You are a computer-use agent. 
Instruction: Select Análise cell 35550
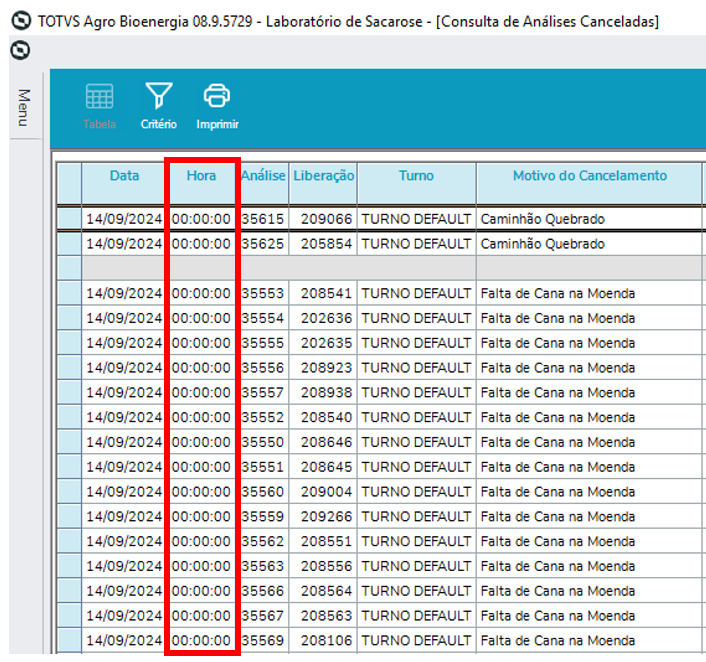point(263,442)
